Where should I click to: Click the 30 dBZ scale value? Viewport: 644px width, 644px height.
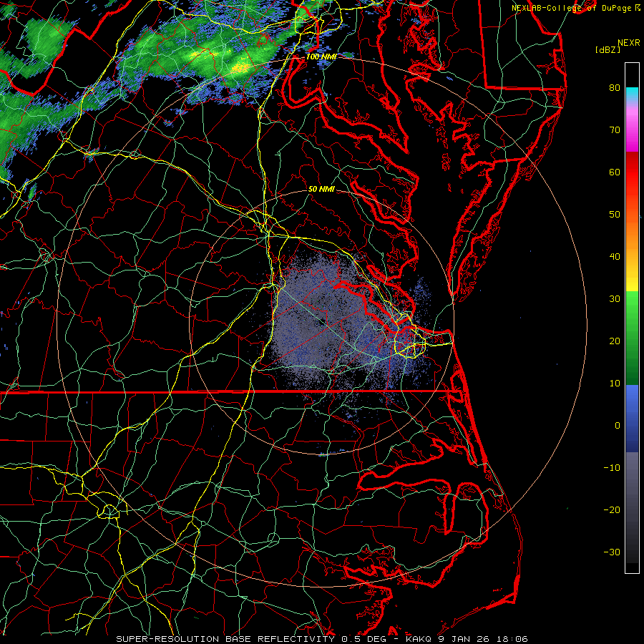pos(615,298)
